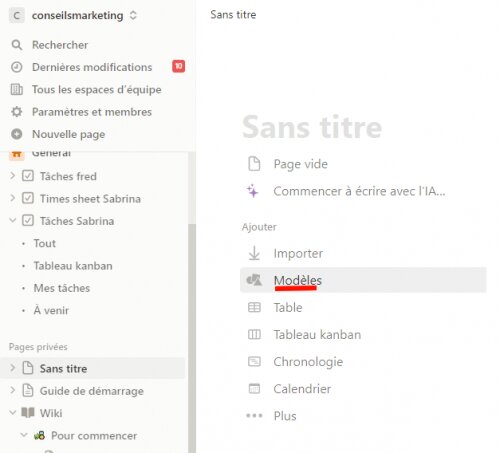Screen dimensions: 500x453
Task: Click the book icon of Wiki
Action: pos(28,413)
